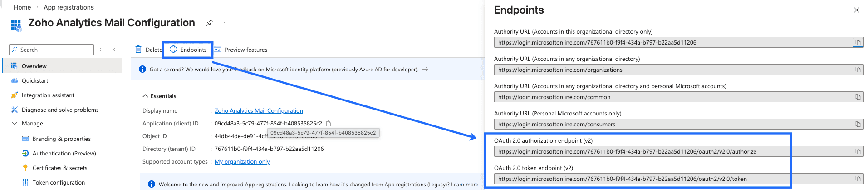This screenshot has width=868, height=190.
Task: Clear the sidebar search box
Action: point(101,50)
